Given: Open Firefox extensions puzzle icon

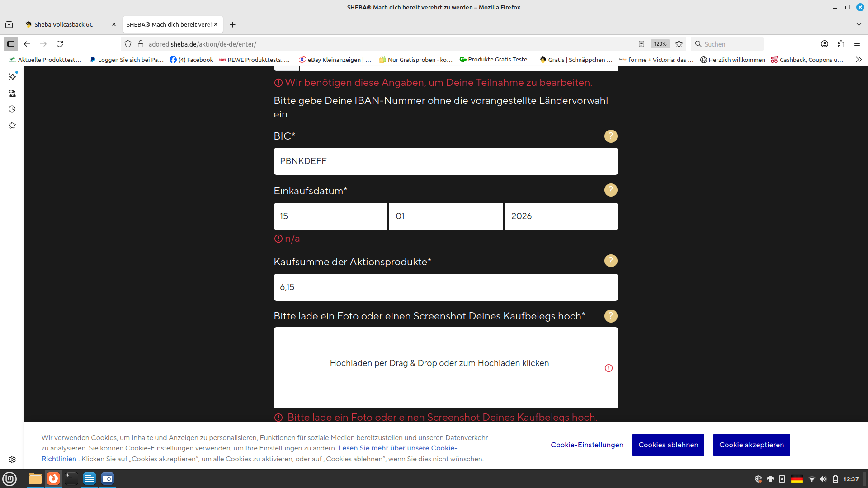Looking at the screenshot, I should coord(840,44).
